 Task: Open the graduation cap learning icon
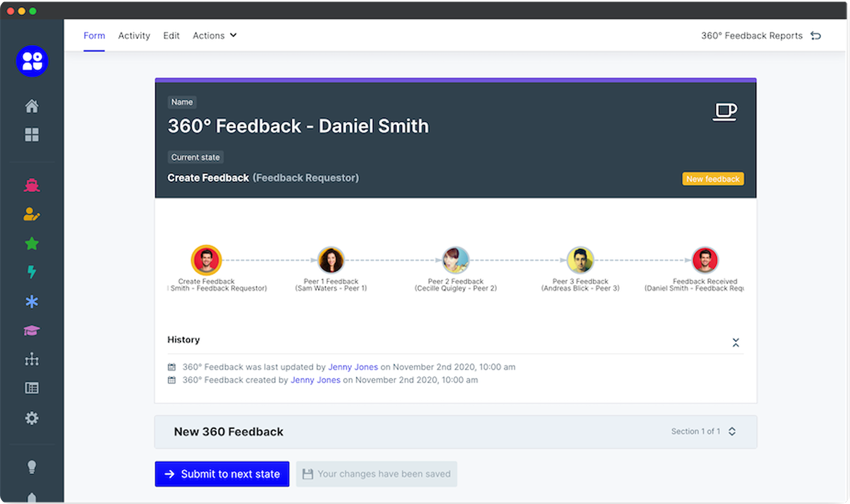32,330
